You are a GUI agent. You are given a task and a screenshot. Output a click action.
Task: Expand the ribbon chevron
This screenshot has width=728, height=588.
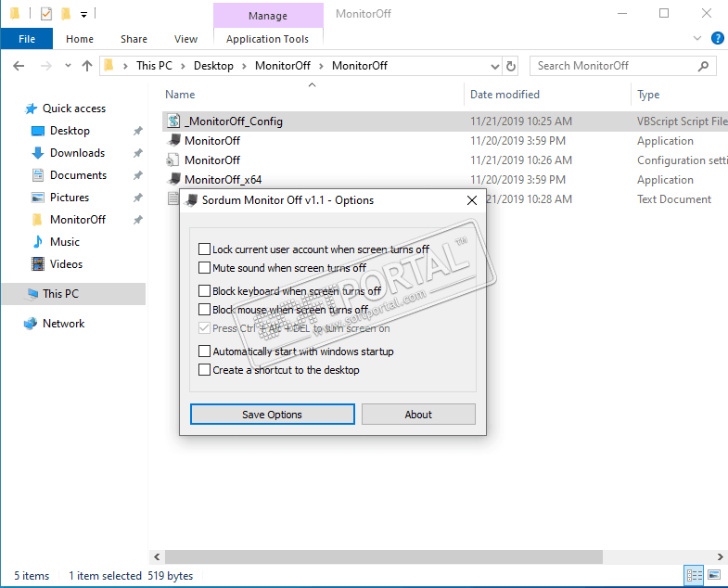click(x=696, y=38)
